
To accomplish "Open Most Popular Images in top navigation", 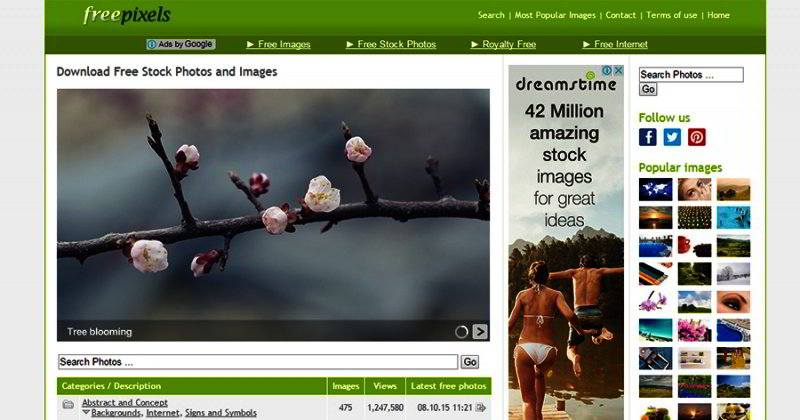I will [555, 15].
